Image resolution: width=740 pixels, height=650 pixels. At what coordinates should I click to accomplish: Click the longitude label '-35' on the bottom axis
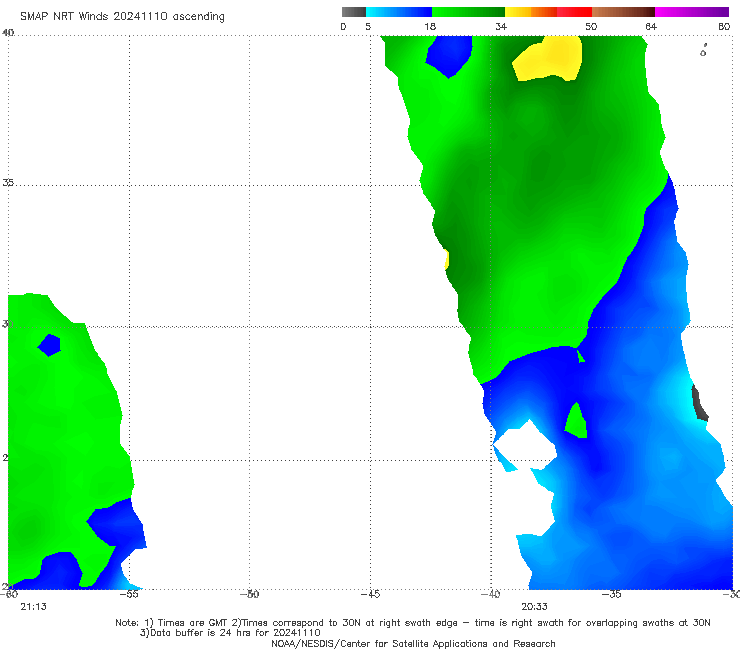(611, 594)
